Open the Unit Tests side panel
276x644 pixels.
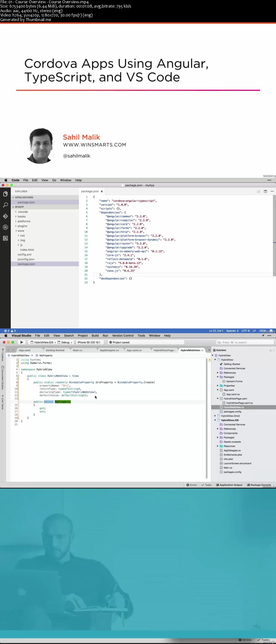tap(2, 402)
